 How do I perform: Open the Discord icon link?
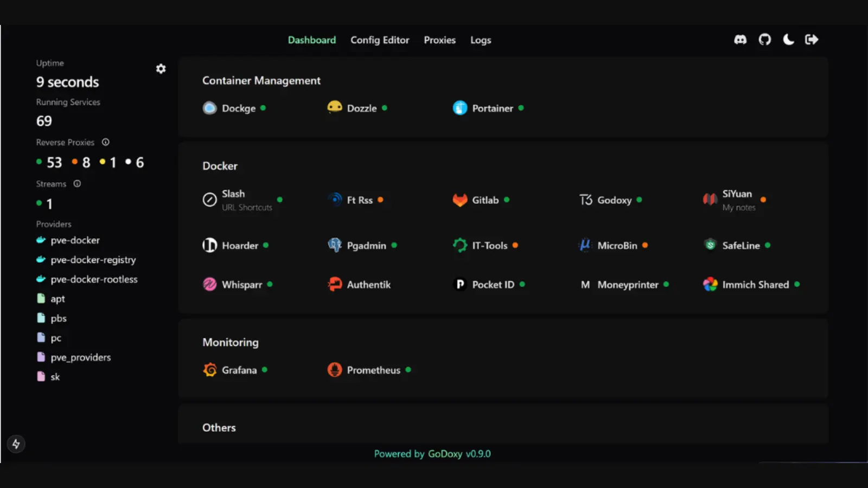pos(740,40)
